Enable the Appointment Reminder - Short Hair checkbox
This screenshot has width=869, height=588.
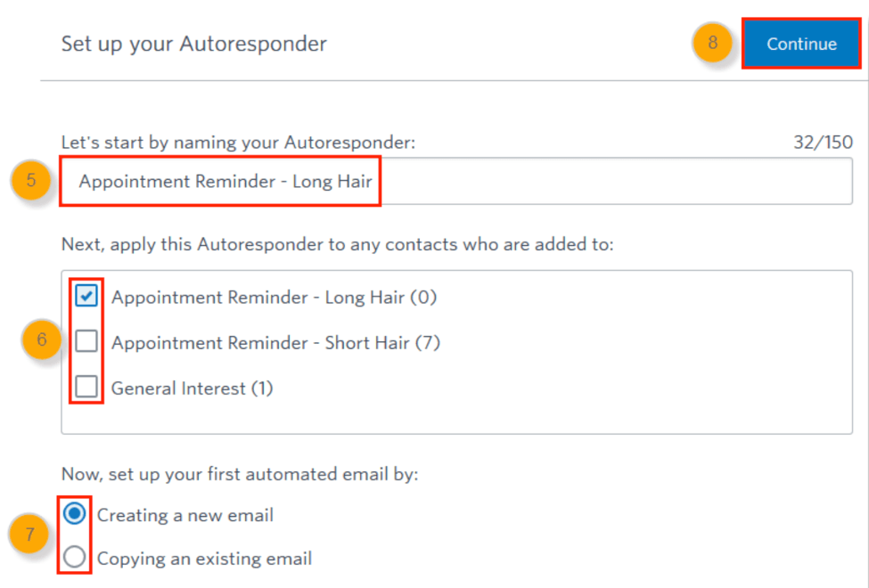(86, 342)
